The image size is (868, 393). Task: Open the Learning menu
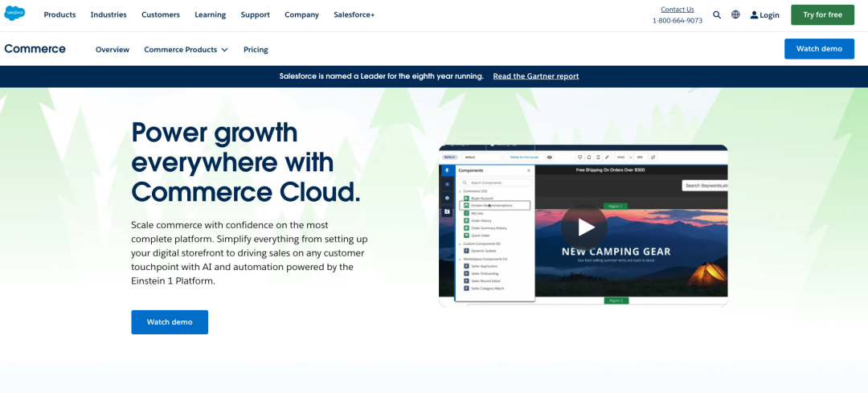point(211,15)
